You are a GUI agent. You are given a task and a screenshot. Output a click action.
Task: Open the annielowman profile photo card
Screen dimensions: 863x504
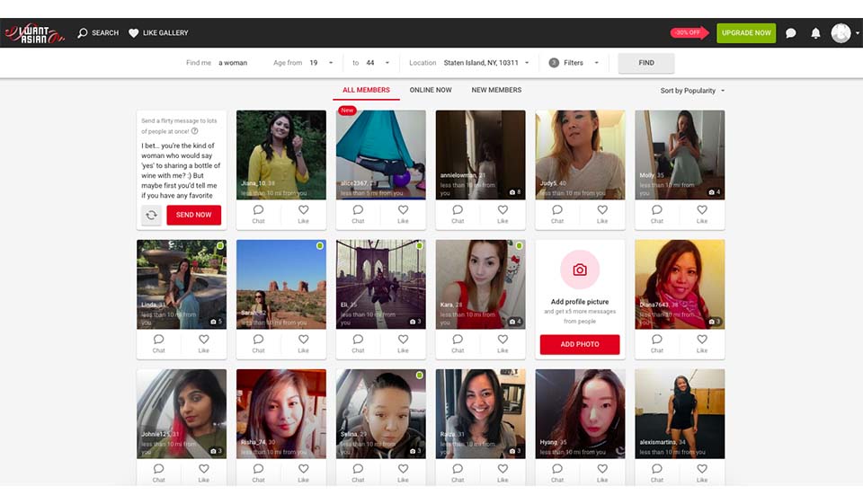[480, 154]
